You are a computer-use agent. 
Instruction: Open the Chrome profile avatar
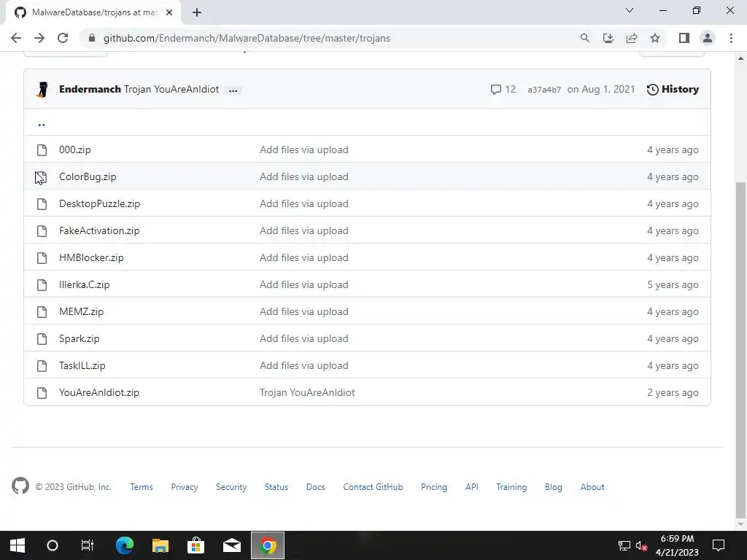tap(708, 38)
